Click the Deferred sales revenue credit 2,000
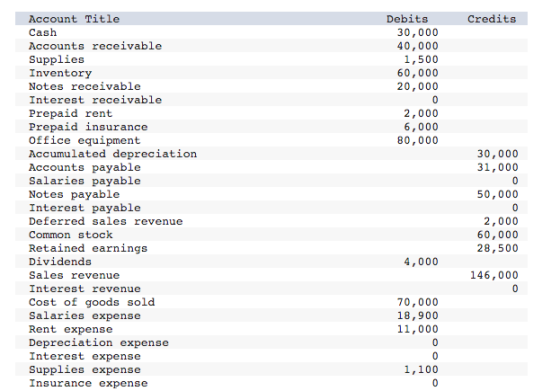560x391 pixels. pos(501,221)
